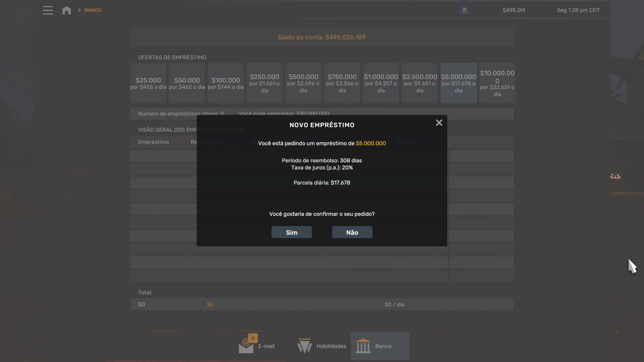
Task: Click the Seg 1:28 pm CDT clock
Action: coord(578,10)
